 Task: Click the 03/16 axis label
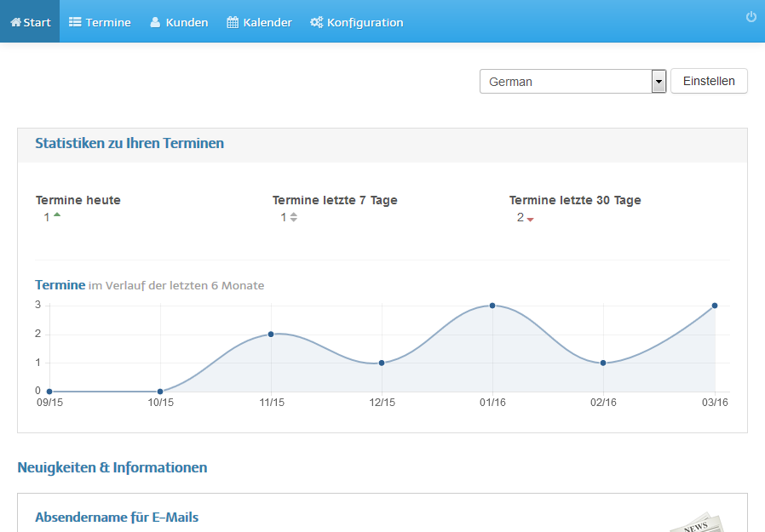715,403
